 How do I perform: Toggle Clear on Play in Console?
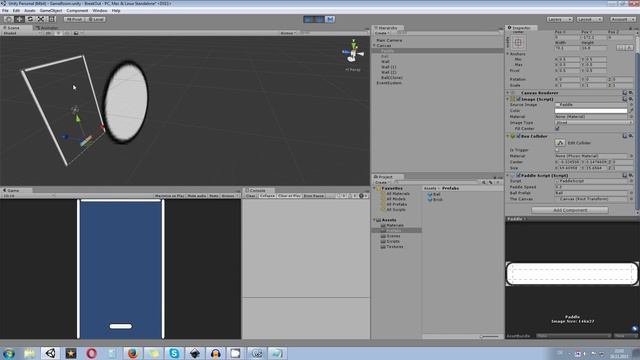click(x=289, y=196)
